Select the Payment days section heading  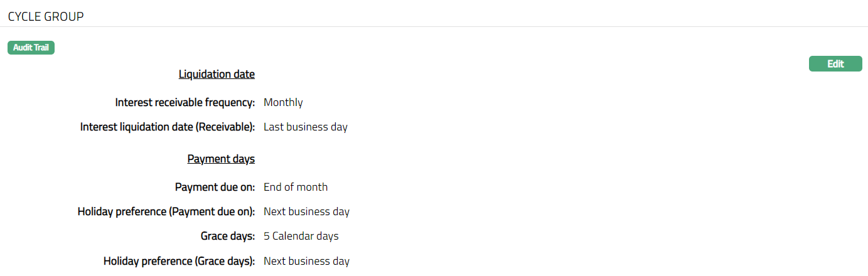pyautogui.click(x=221, y=159)
